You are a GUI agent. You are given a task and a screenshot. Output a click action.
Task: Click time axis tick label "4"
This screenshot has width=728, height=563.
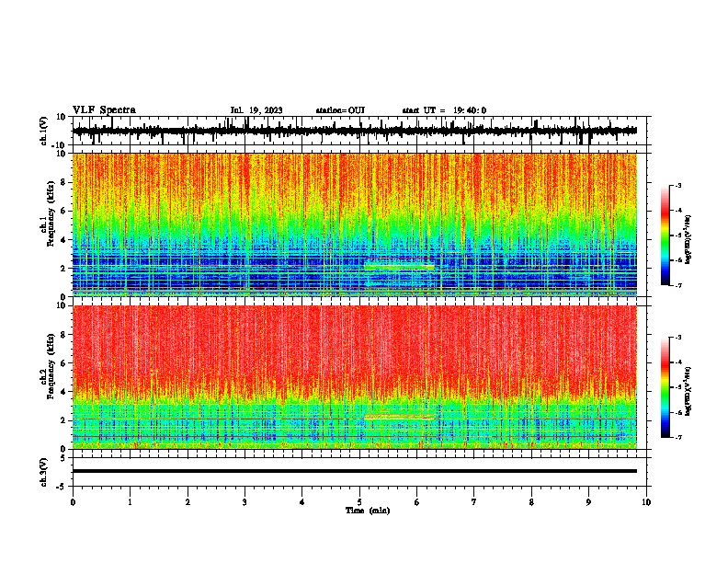click(302, 502)
